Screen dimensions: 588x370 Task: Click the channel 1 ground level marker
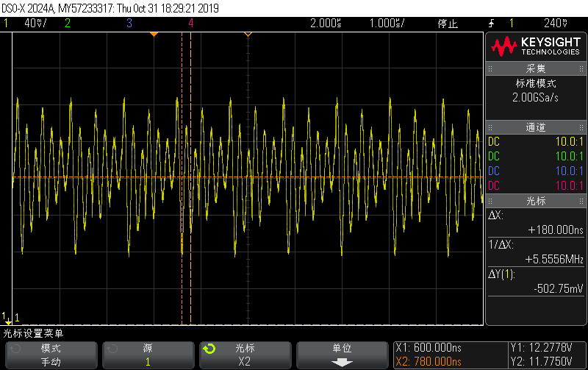coord(6,319)
